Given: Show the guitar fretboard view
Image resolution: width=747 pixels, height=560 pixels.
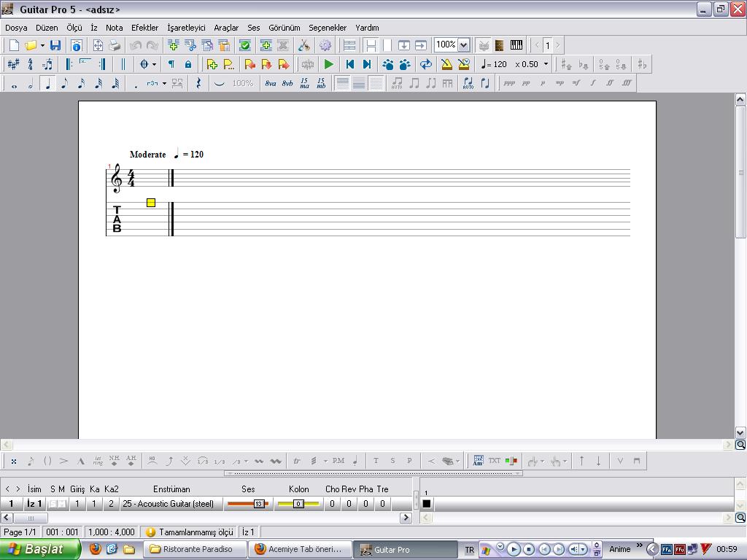Looking at the screenshot, I should [499, 45].
